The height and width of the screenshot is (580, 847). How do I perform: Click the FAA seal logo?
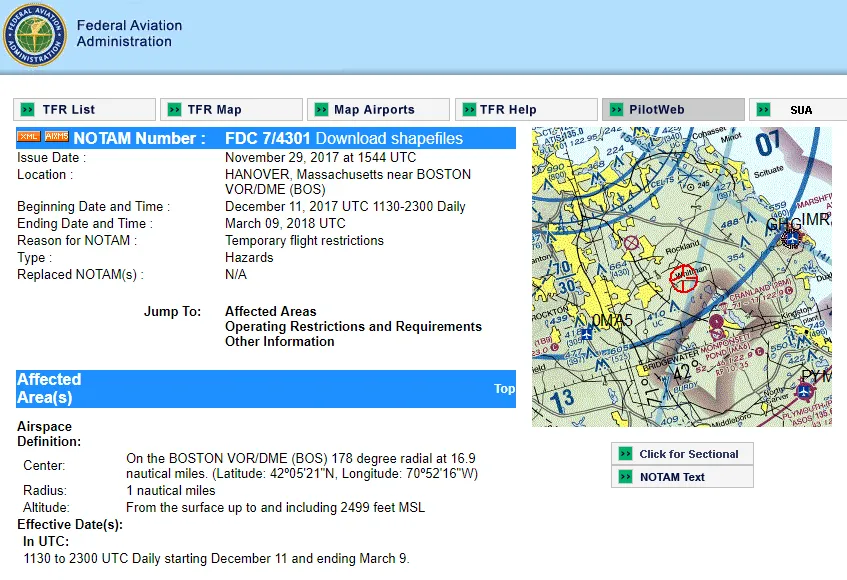[x=35, y=34]
